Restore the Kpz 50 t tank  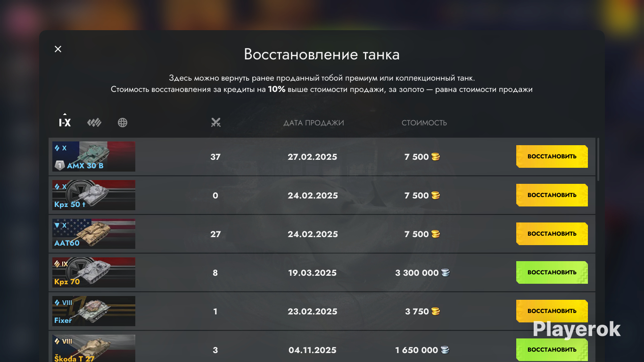[x=552, y=195]
